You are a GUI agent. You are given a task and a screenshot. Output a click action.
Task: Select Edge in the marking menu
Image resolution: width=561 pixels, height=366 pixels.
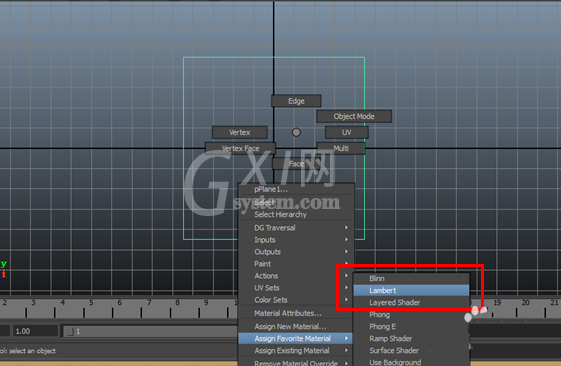click(296, 101)
